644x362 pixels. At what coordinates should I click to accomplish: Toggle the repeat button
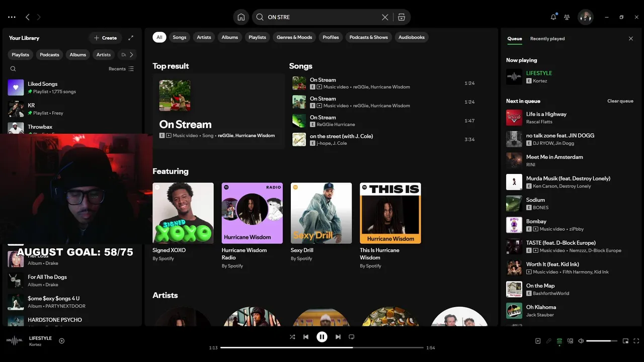point(352,337)
